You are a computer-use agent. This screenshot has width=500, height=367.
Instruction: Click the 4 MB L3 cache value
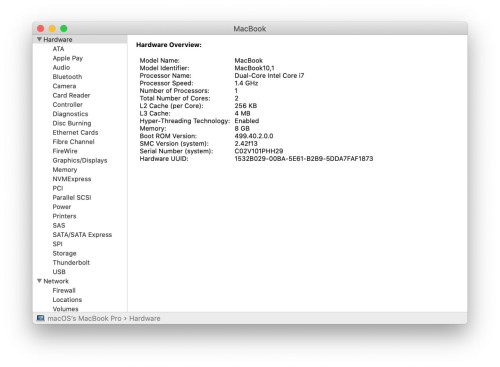[242, 113]
